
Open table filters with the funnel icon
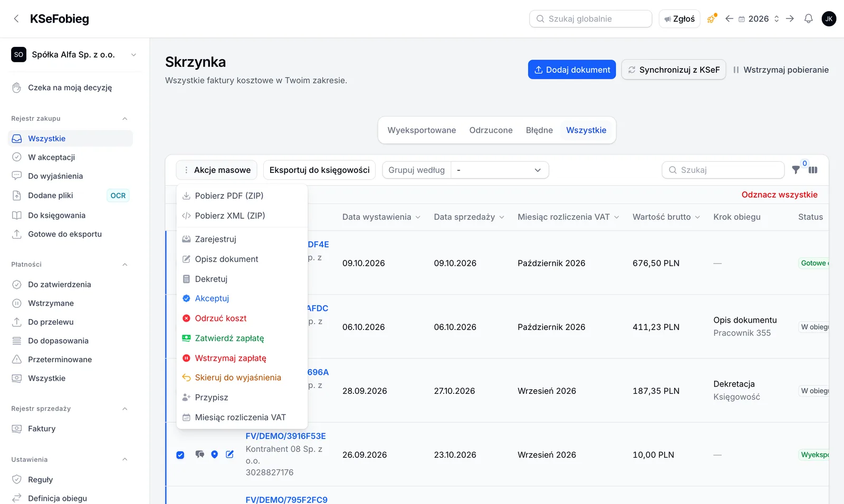(x=796, y=170)
